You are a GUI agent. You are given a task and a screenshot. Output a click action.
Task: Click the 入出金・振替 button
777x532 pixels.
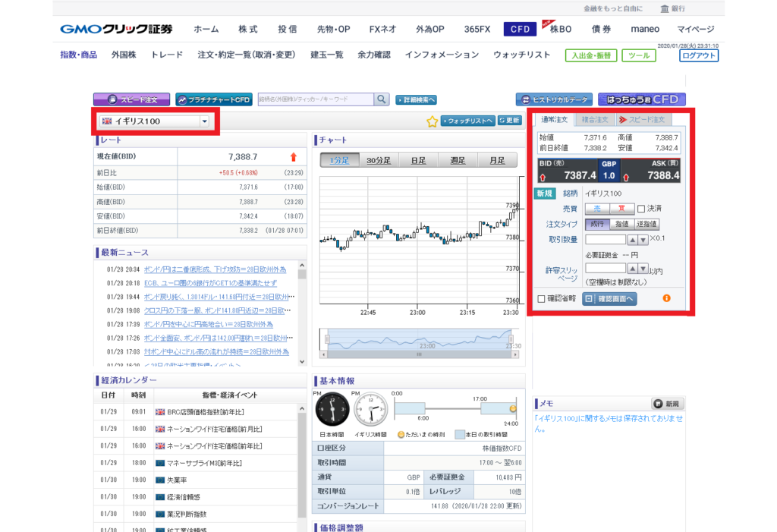591,55
